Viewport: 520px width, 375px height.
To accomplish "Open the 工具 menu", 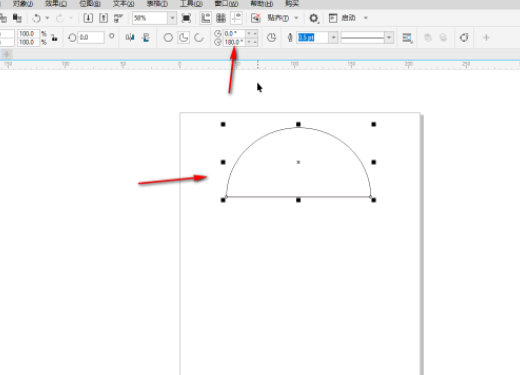I will [191, 4].
